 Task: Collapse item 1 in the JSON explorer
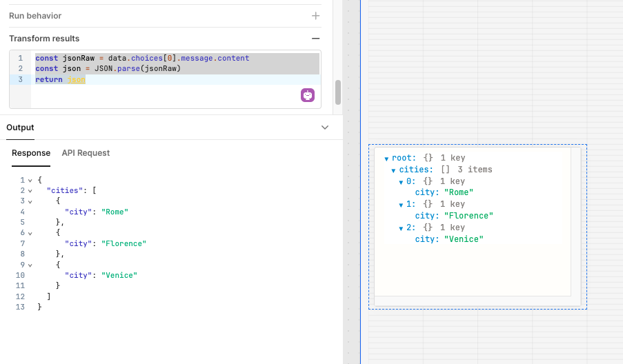pyautogui.click(x=401, y=205)
